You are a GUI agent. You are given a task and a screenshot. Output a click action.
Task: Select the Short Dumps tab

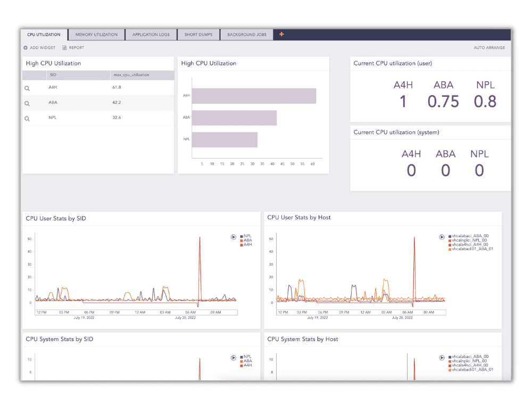[x=198, y=35]
